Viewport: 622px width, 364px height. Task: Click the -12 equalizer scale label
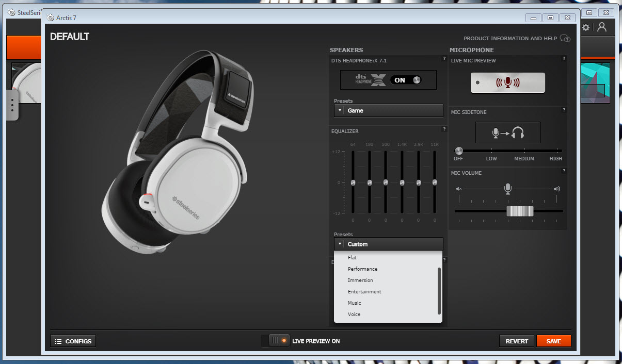(x=336, y=213)
